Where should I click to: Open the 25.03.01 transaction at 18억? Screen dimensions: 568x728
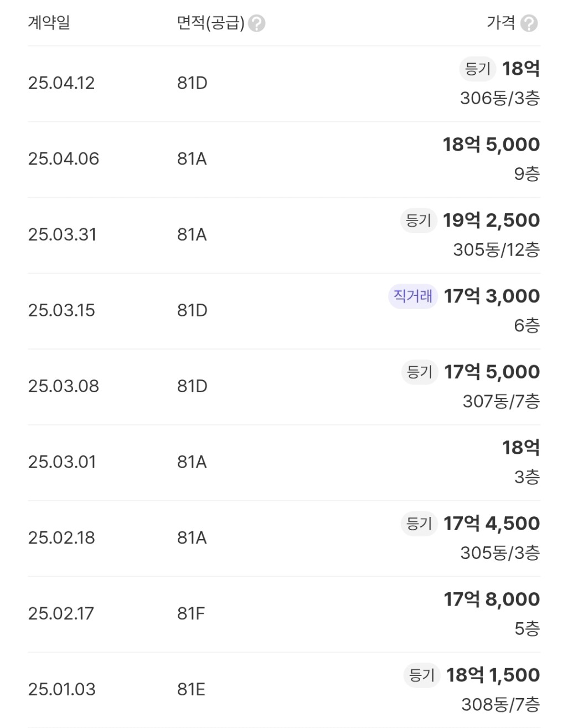tap(284, 463)
